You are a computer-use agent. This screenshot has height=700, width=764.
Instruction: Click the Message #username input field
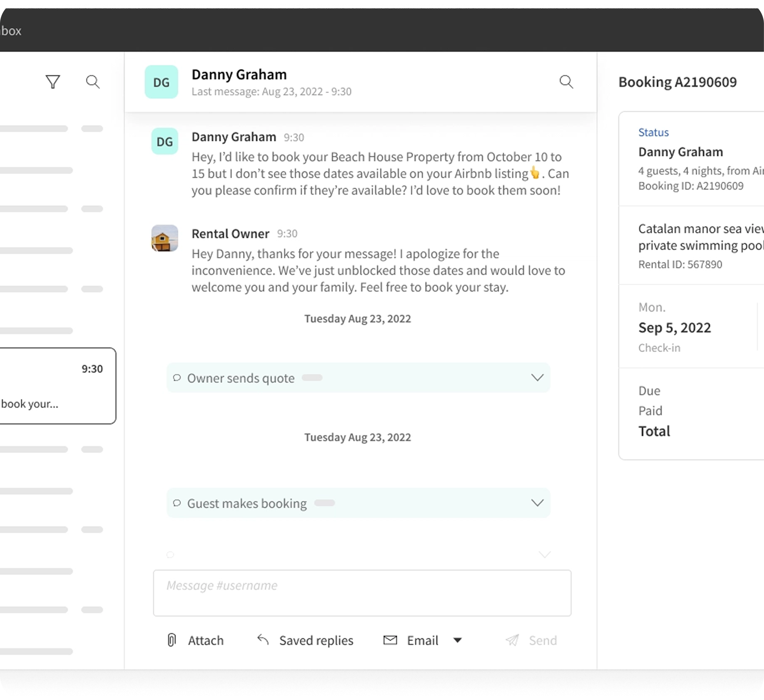pos(362,593)
